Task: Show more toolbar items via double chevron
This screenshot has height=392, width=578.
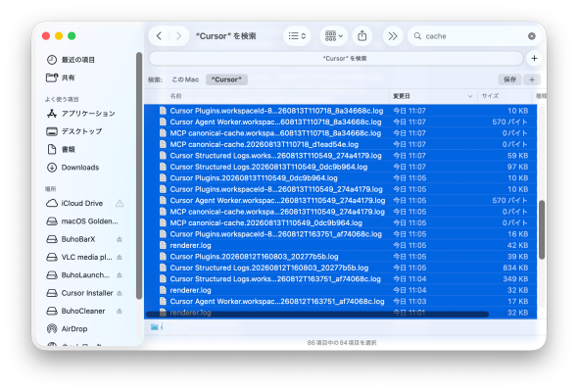Action: pyautogui.click(x=393, y=36)
